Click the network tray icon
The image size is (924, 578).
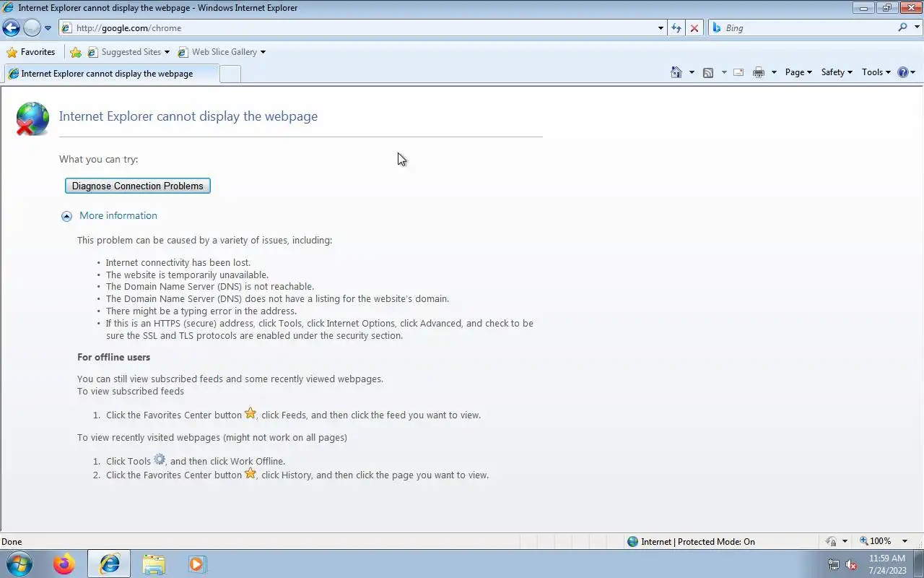pyautogui.click(x=834, y=565)
